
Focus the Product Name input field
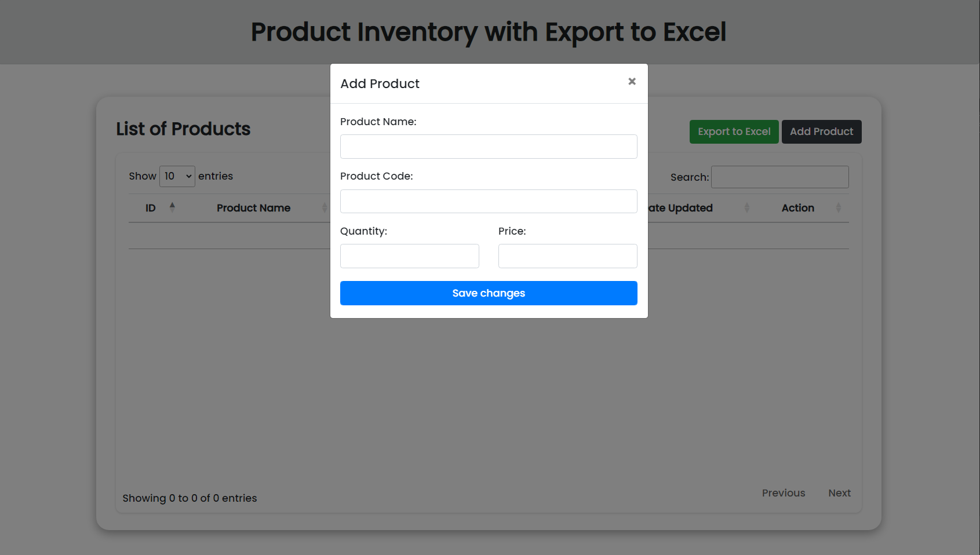489,147
